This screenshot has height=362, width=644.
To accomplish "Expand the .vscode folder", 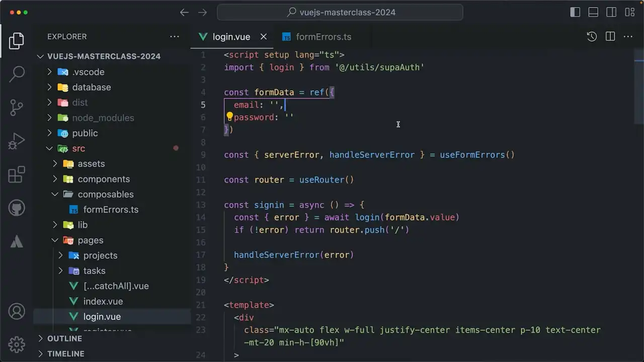I will click(x=49, y=72).
